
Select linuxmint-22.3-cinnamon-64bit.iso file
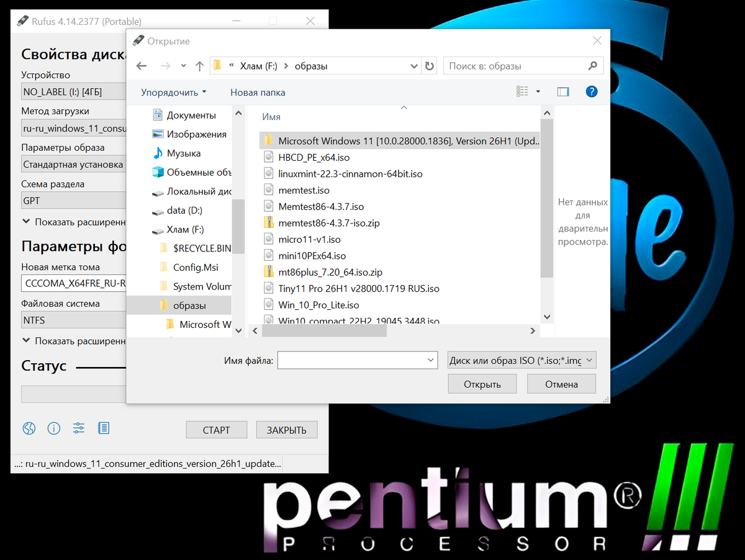point(343,174)
